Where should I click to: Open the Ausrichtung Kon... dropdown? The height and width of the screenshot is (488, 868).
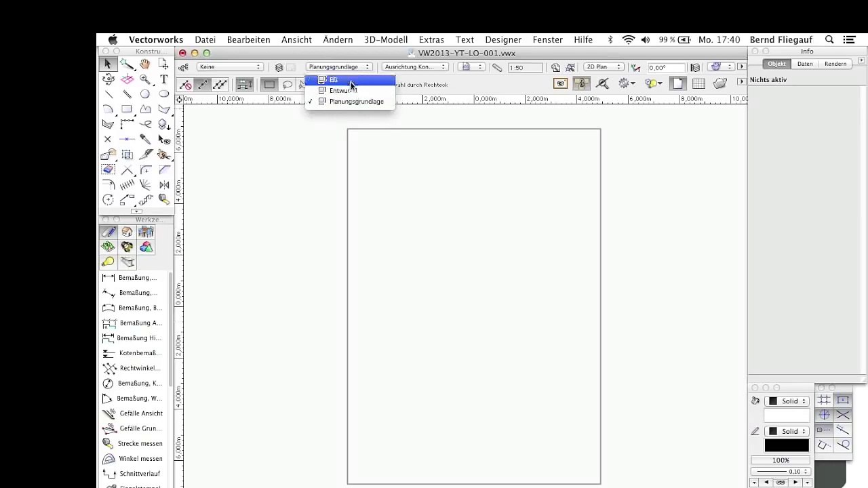[416, 67]
